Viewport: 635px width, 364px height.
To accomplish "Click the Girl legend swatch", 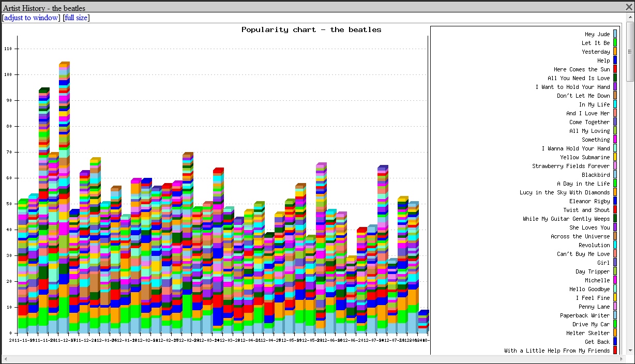I will (x=615, y=263).
